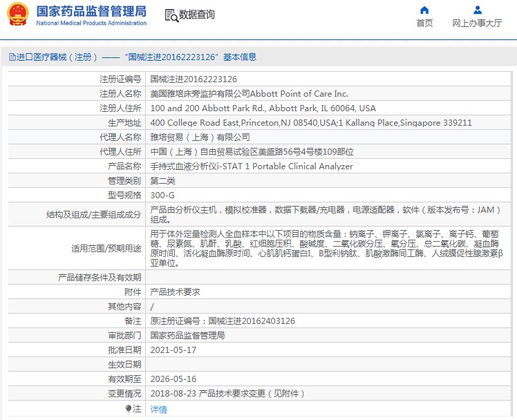This screenshot has width=517, height=420.
Task: Click the 注册证编号 label cell
Action: [x=120, y=79]
